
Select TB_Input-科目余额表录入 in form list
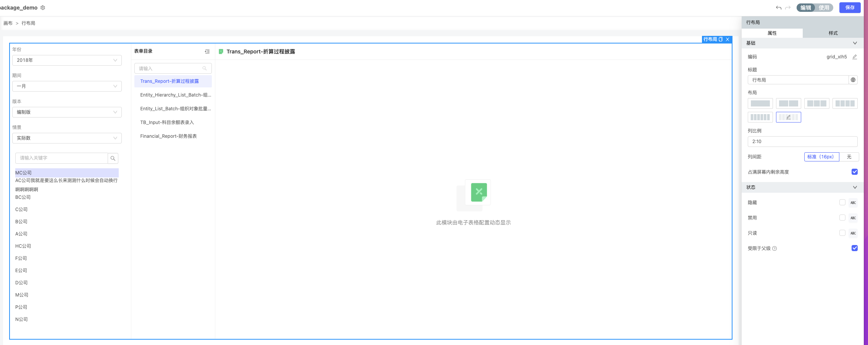167,123
